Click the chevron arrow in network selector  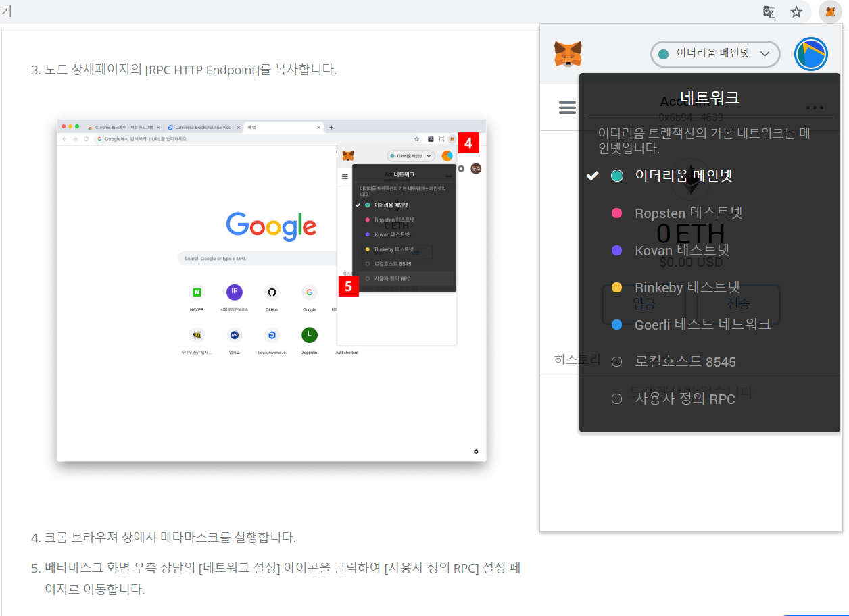765,54
